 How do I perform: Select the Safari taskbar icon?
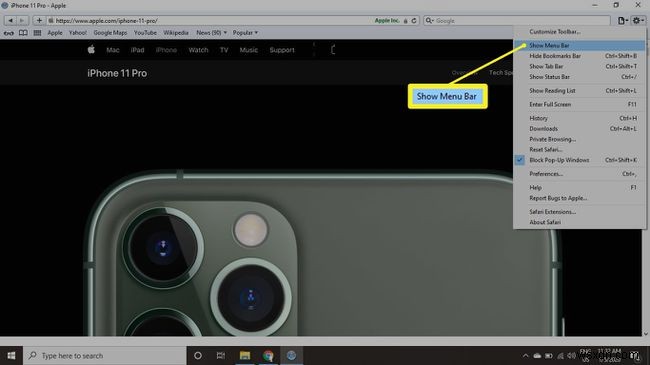point(291,355)
